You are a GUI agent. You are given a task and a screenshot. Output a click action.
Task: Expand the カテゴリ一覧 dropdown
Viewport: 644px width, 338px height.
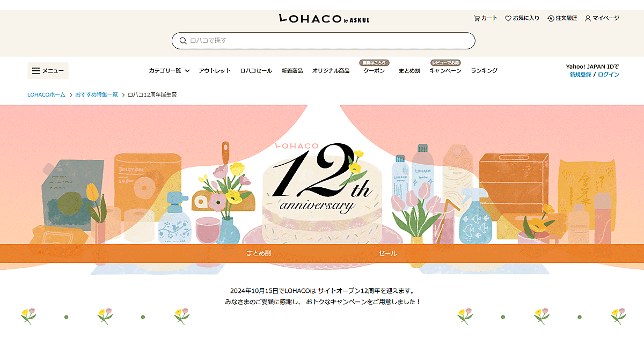point(169,71)
